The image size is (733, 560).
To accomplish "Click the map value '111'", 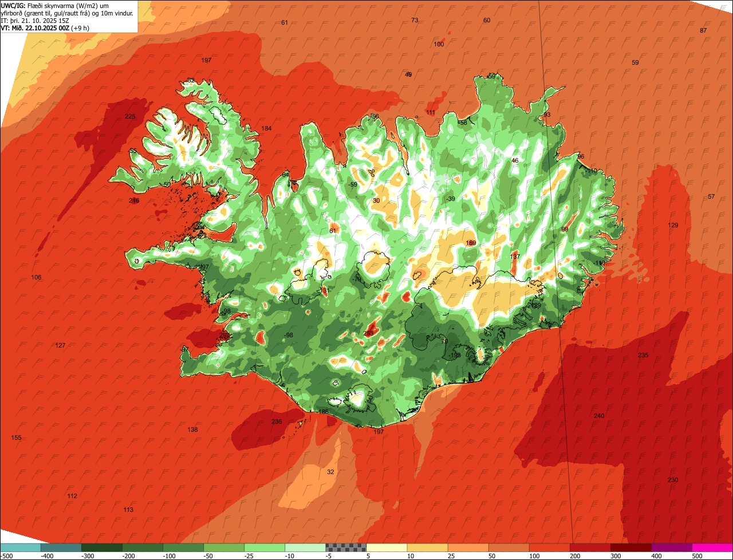I will click(x=431, y=112).
